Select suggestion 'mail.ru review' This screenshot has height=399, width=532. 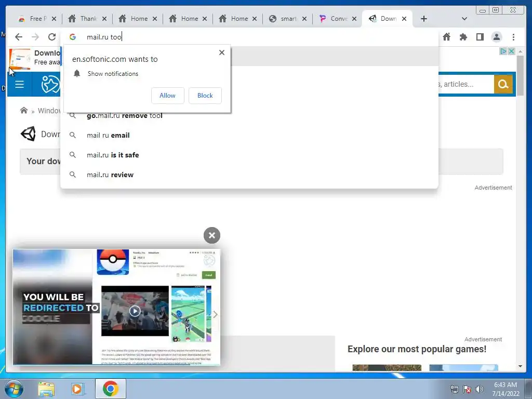click(x=249, y=175)
